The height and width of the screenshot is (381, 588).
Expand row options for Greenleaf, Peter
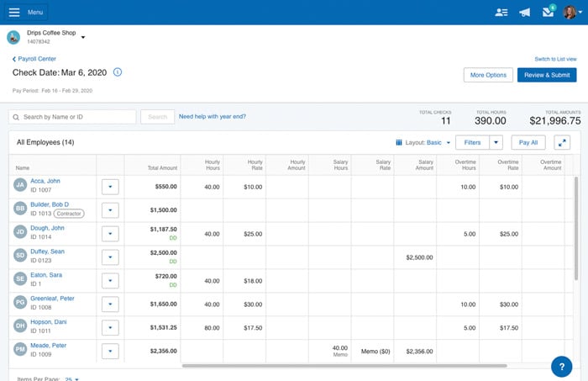click(110, 304)
